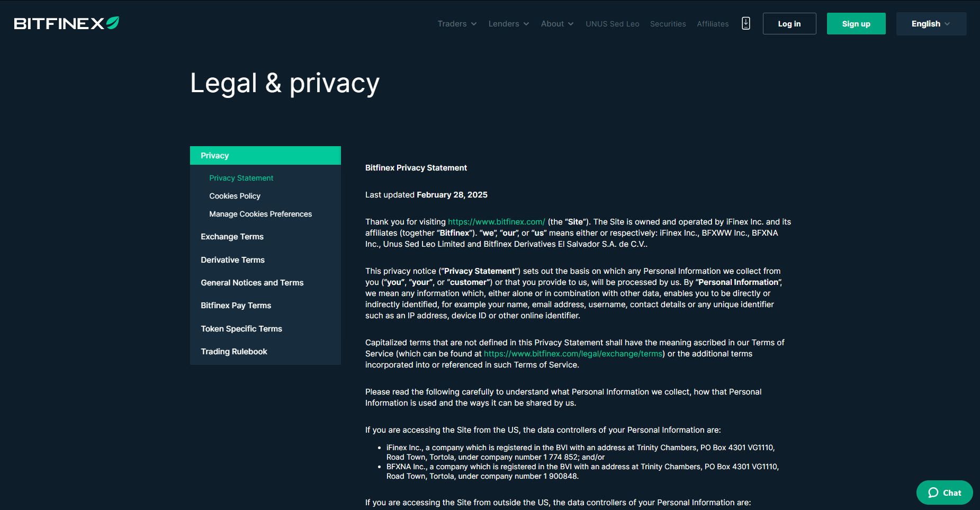
Task: Click the Bitfinex logo
Action: (66, 23)
